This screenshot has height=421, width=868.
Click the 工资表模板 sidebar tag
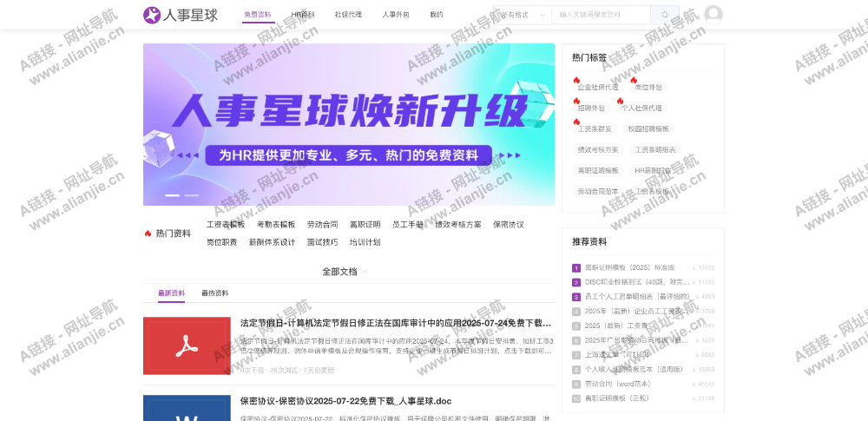[652, 191]
